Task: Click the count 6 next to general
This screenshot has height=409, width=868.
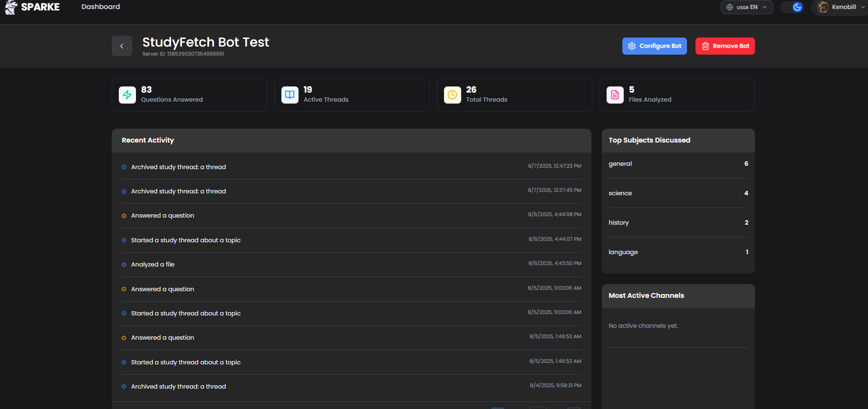Action: (746, 164)
